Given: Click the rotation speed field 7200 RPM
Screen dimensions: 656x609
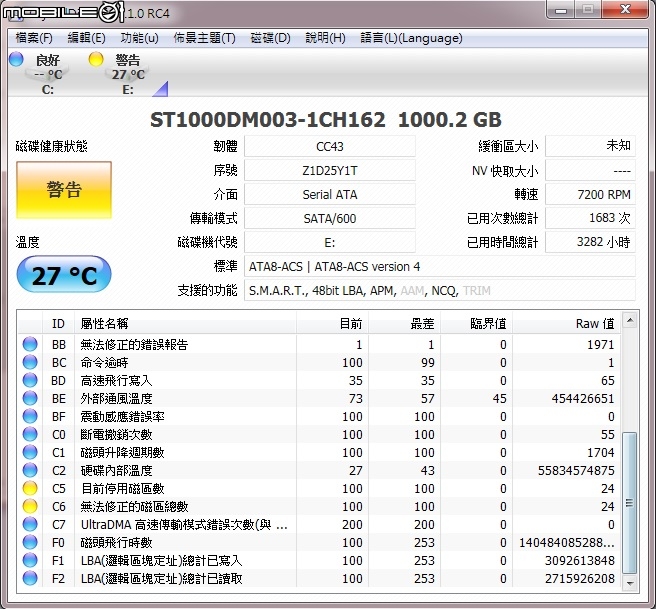Looking at the screenshot, I should [590, 194].
